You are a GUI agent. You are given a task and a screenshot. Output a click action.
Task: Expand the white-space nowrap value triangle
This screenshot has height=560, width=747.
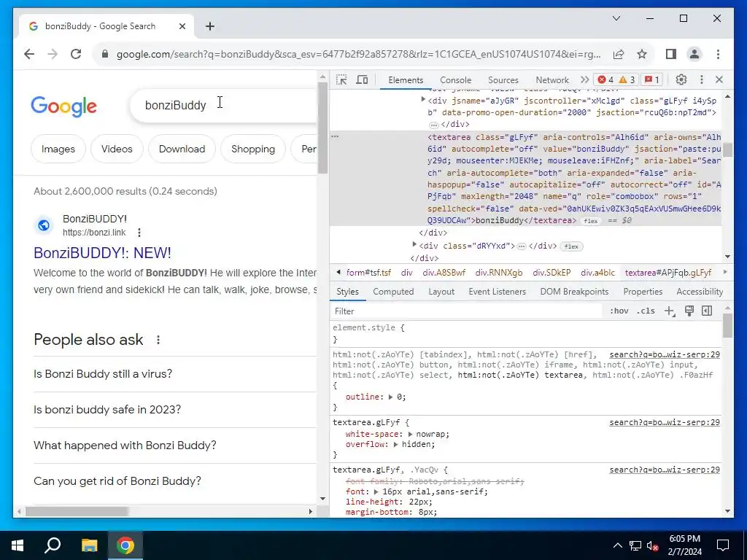coord(411,435)
